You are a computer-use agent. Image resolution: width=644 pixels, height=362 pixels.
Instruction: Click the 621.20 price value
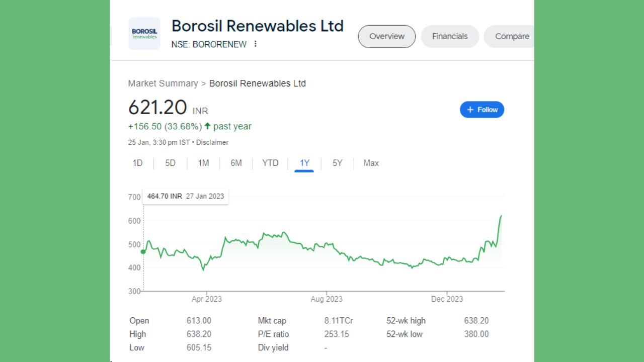pyautogui.click(x=157, y=107)
